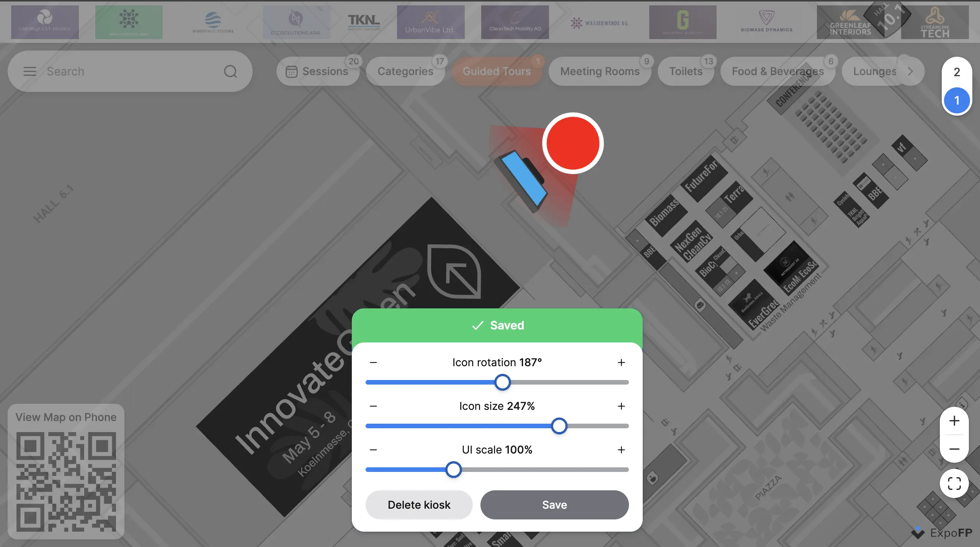Enter fullscreen map mode
Image resolution: width=980 pixels, height=547 pixels.
[954, 483]
